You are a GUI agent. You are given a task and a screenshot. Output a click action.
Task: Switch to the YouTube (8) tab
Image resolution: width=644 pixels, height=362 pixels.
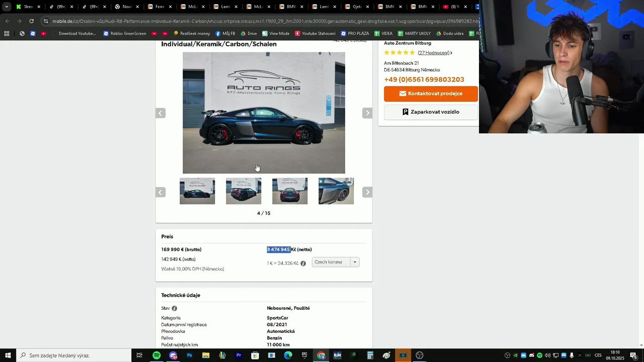[x=454, y=7]
